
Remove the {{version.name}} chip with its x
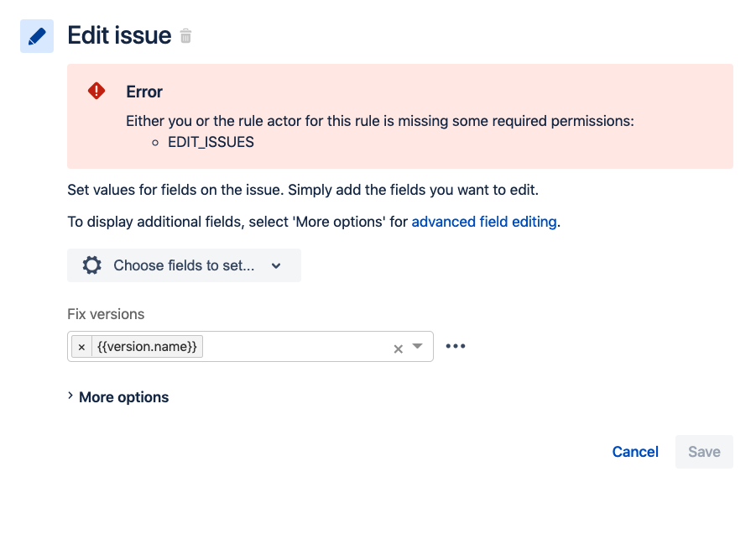click(81, 346)
